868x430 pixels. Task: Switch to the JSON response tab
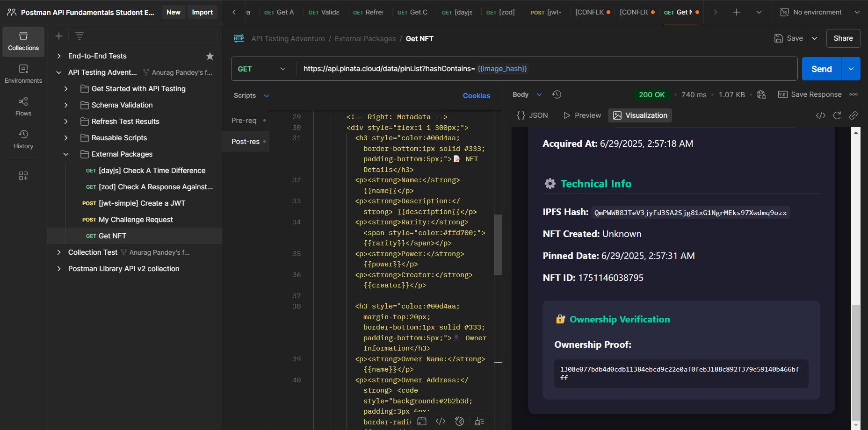(x=532, y=115)
